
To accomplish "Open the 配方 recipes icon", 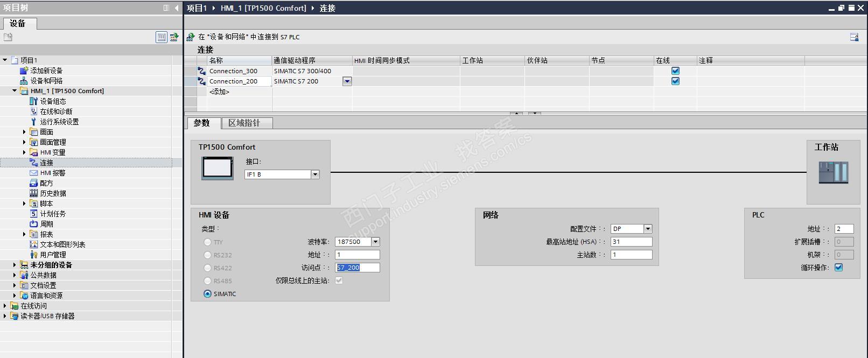I will [x=33, y=183].
